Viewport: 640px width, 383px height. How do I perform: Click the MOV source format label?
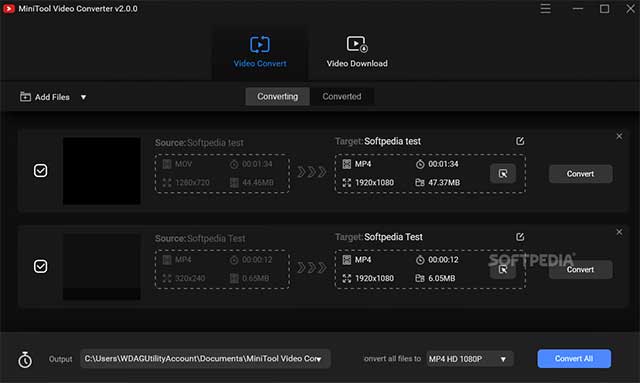183,164
